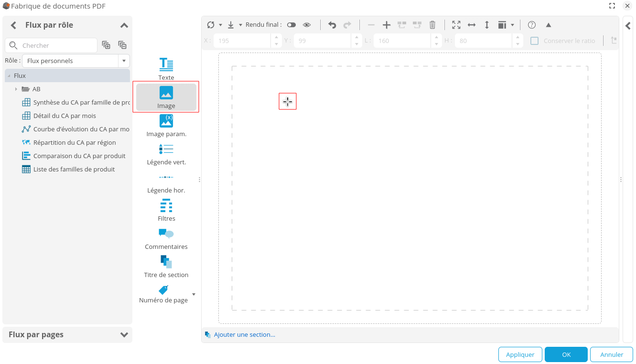Select the Commentaires component

point(166,238)
